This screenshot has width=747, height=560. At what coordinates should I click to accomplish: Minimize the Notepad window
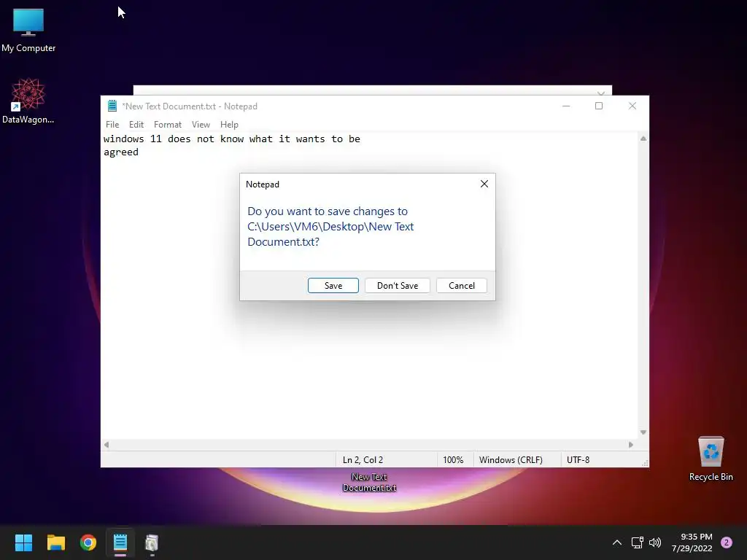pyautogui.click(x=566, y=106)
